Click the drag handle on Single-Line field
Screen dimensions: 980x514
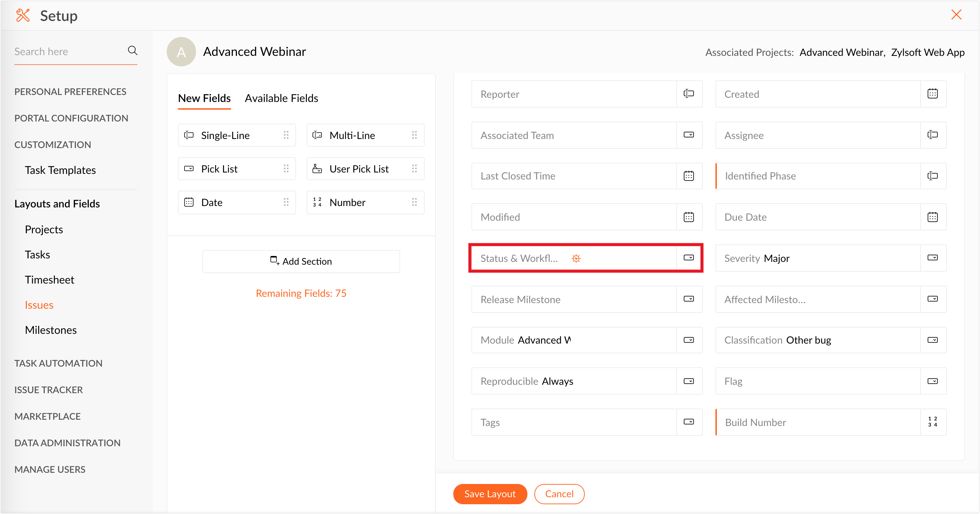point(286,135)
